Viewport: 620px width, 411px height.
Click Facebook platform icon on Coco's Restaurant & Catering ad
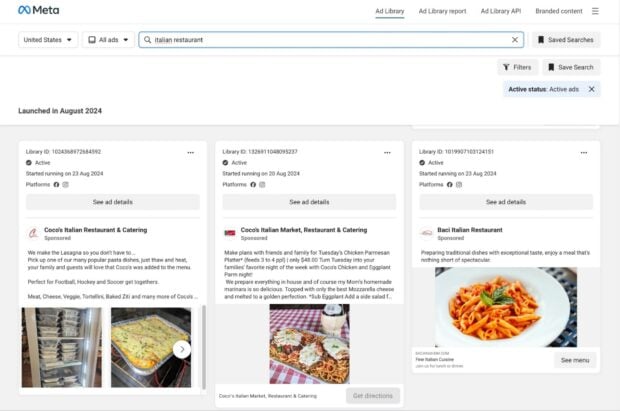click(56, 185)
